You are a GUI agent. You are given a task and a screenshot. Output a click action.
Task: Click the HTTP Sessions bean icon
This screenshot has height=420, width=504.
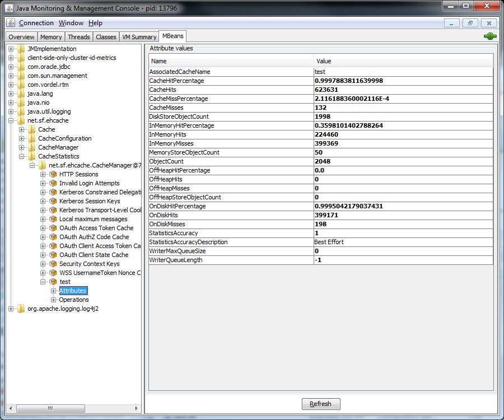(53, 174)
